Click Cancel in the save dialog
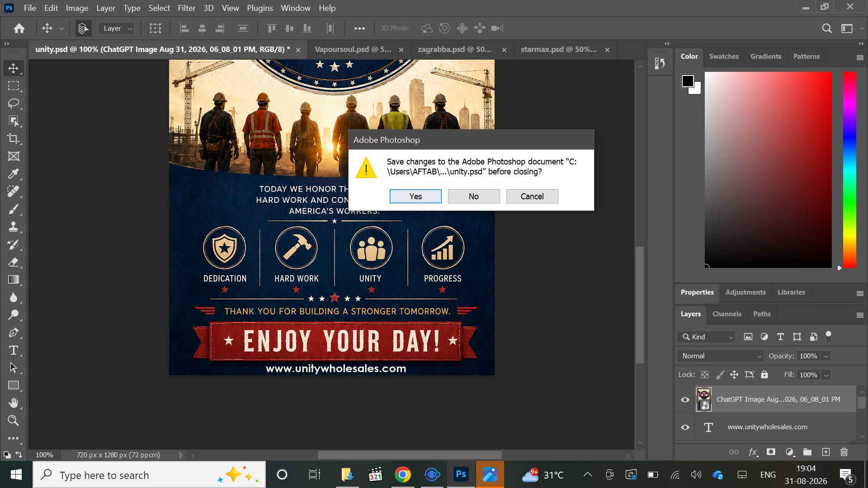The height and width of the screenshot is (488, 868). [532, 196]
